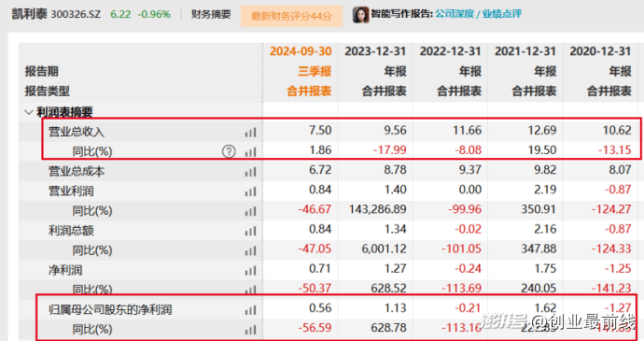Image resolution: width=644 pixels, height=341 pixels.
Task: Click the 最新财务评分44分 button
Action: click(291, 16)
